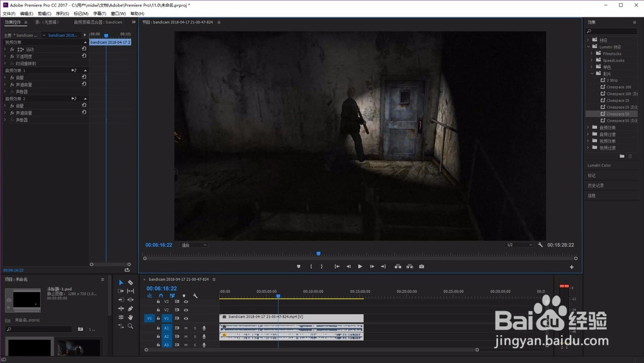Screen dimensions: 644x363
Task: Reset the 运动 effect
Action: [x=84, y=48]
